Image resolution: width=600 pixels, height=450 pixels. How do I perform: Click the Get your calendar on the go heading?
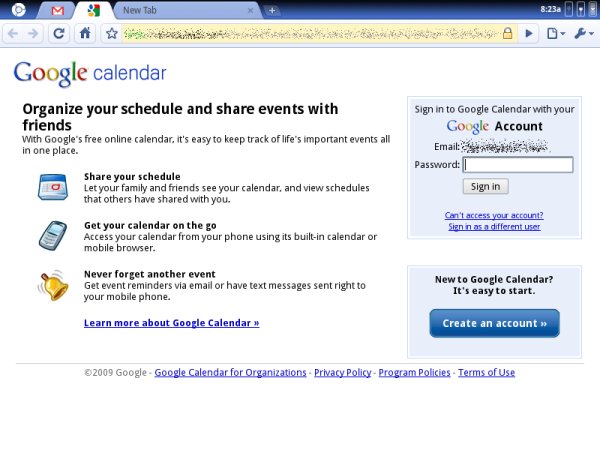(150, 225)
